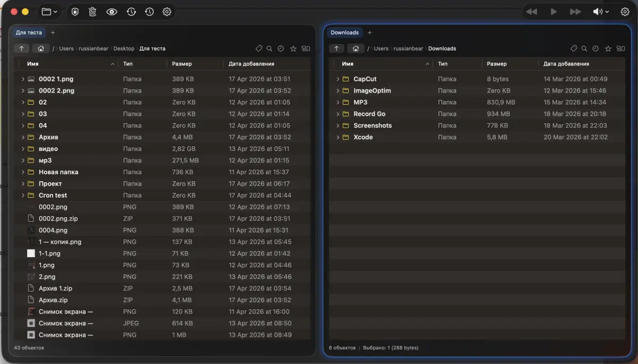The image size is (638, 364).
Task: Open the folder menu in the top toolbar
Action: (49, 12)
